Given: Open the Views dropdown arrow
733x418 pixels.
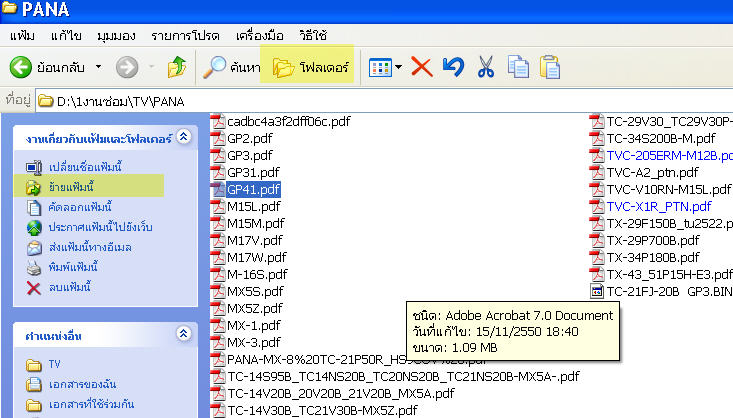Looking at the screenshot, I should (x=398, y=67).
